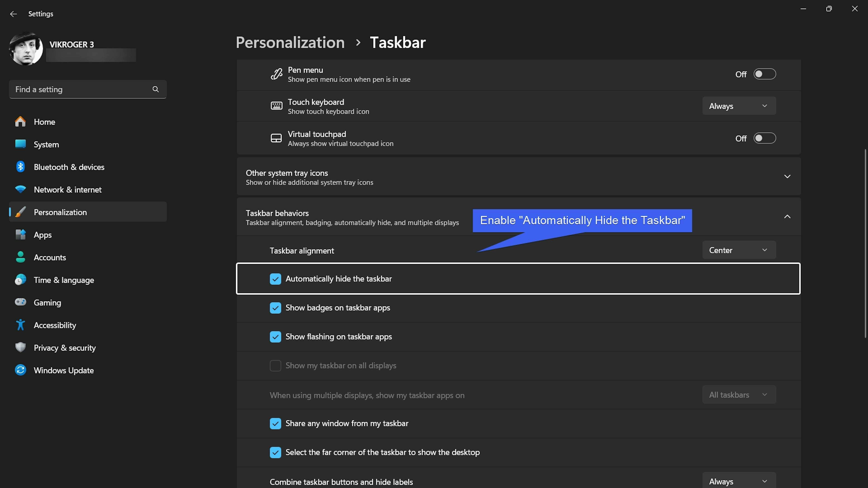The width and height of the screenshot is (868, 488).
Task: Click the Gaming controller icon
Action: coord(20,302)
